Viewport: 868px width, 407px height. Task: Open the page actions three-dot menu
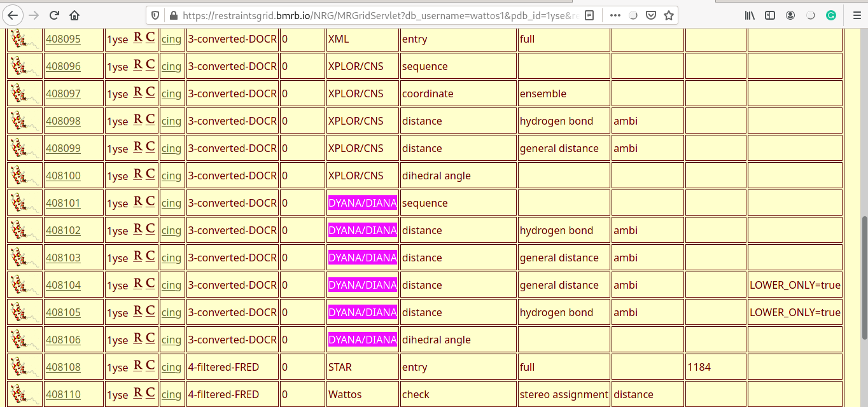[x=615, y=15]
